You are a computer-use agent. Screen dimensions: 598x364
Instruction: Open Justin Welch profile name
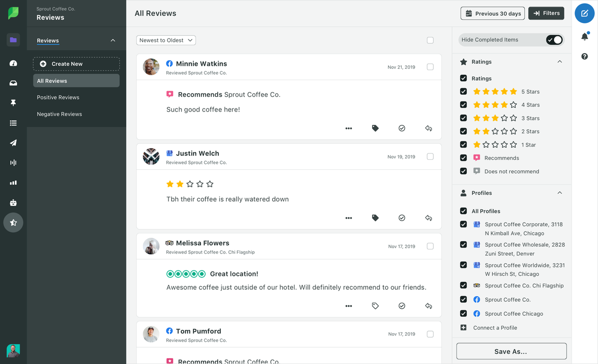tap(197, 153)
